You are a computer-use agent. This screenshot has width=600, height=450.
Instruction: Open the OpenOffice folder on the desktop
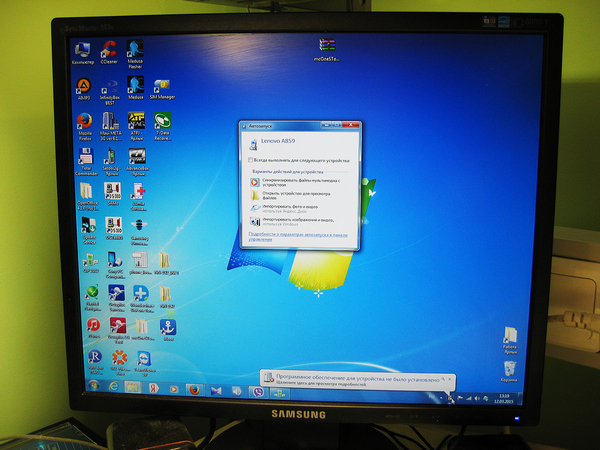coord(88,196)
